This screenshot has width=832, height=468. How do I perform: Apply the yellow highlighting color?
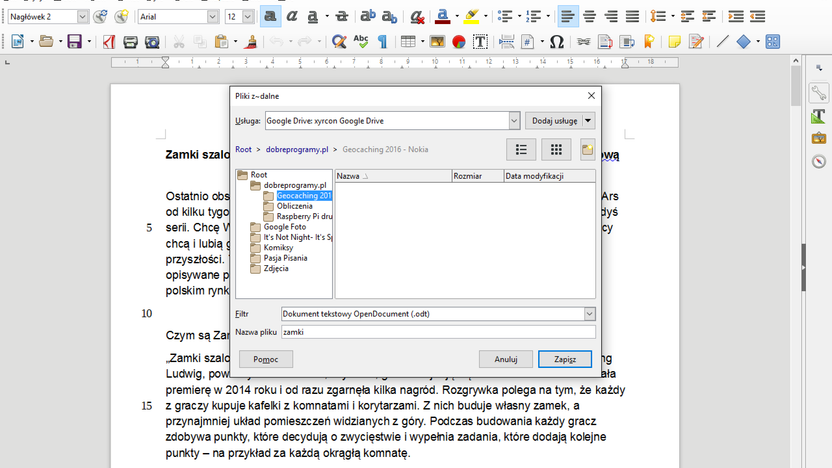[x=471, y=16]
